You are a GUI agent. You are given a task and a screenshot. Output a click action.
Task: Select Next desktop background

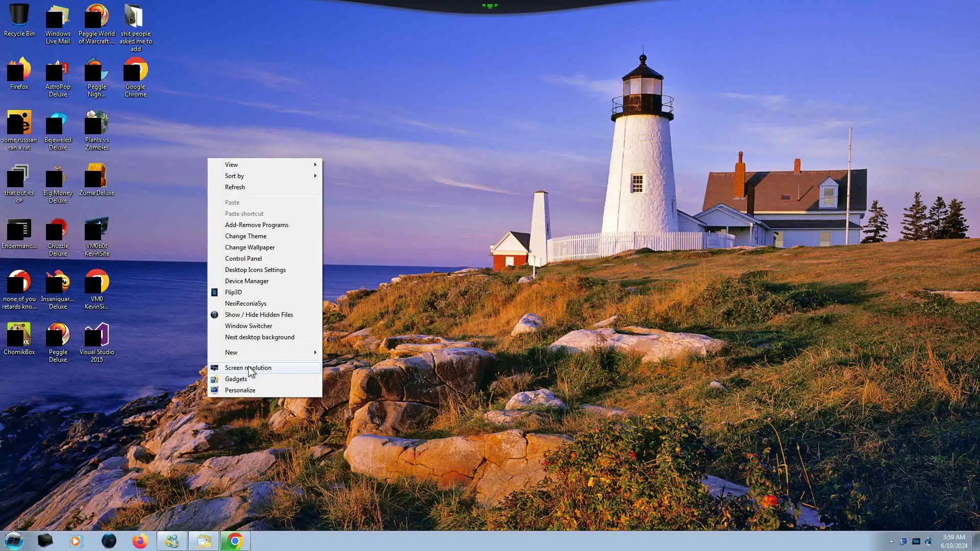coord(259,337)
